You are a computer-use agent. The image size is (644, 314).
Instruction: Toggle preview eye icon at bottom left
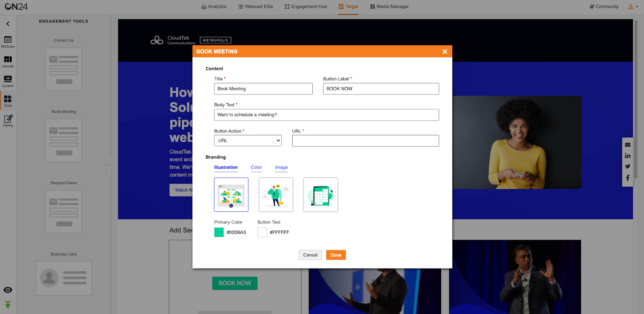(8, 290)
